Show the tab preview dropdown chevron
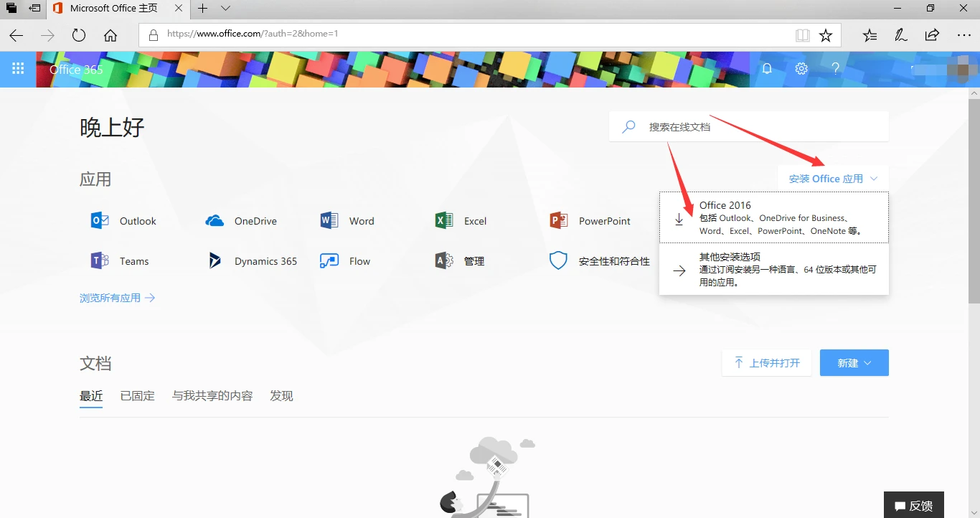Viewport: 980px width, 518px height. point(225,9)
